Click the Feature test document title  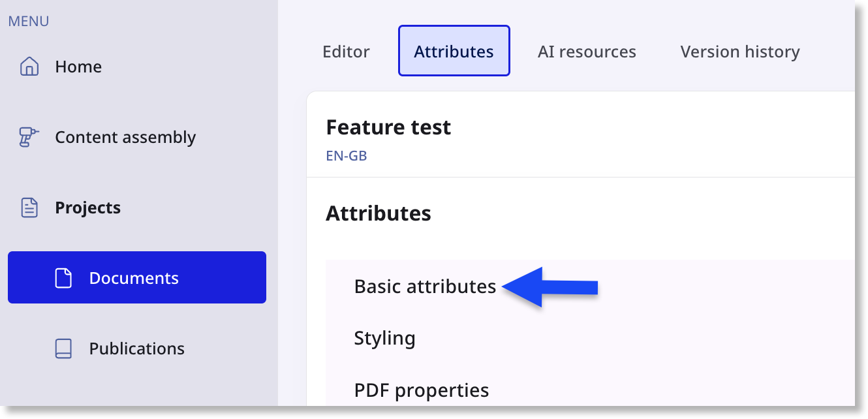point(388,127)
